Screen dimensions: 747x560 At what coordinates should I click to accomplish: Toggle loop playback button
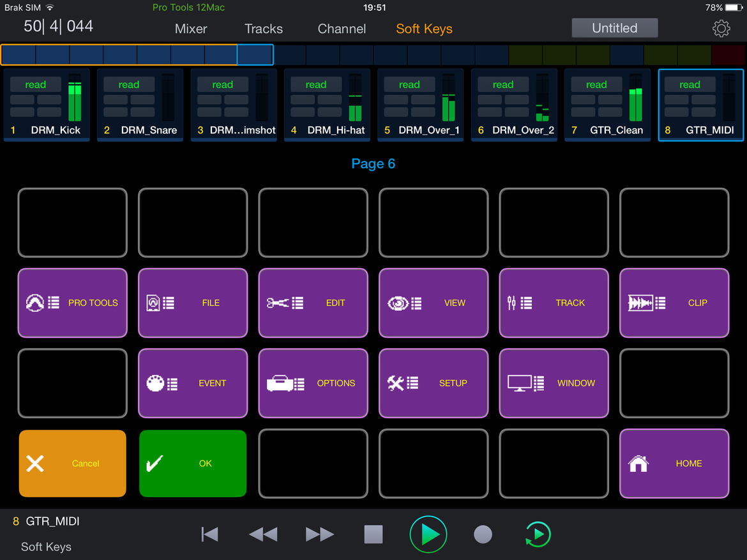[538, 534]
